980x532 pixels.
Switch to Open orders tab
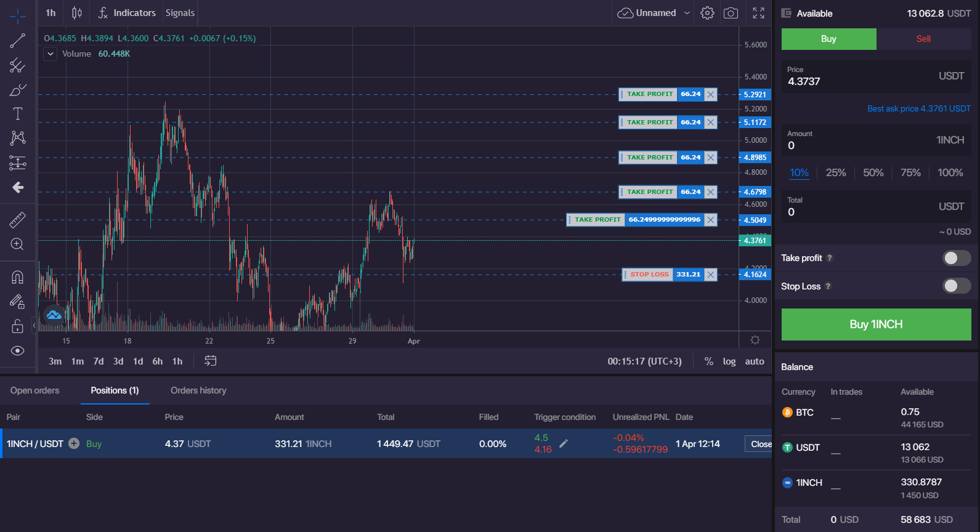pos(35,390)
